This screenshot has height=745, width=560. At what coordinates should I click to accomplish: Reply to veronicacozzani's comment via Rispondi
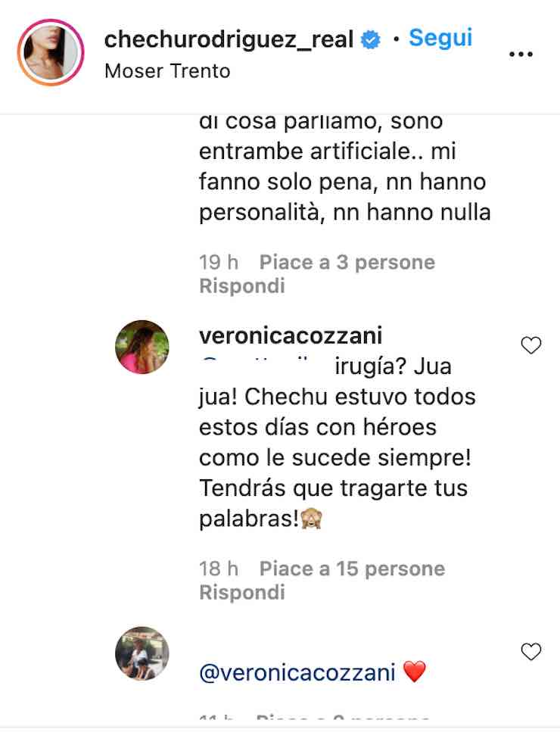click(242, 593)
